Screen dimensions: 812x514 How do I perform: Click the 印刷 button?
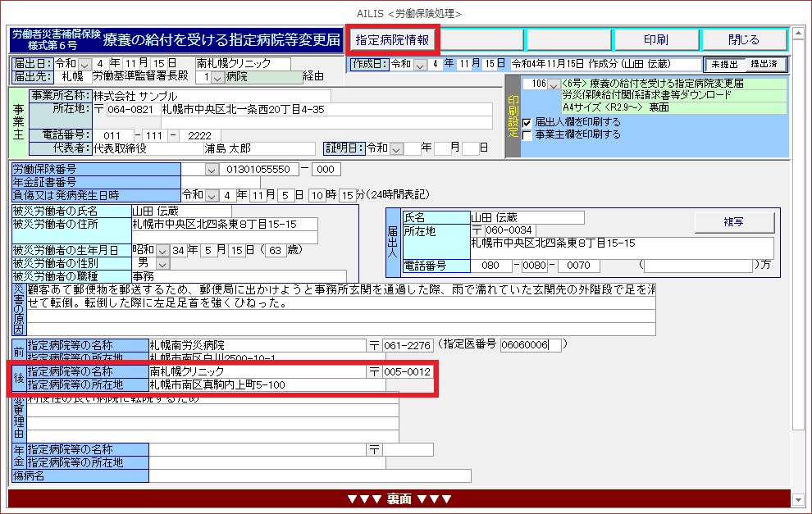coord(655,39)
